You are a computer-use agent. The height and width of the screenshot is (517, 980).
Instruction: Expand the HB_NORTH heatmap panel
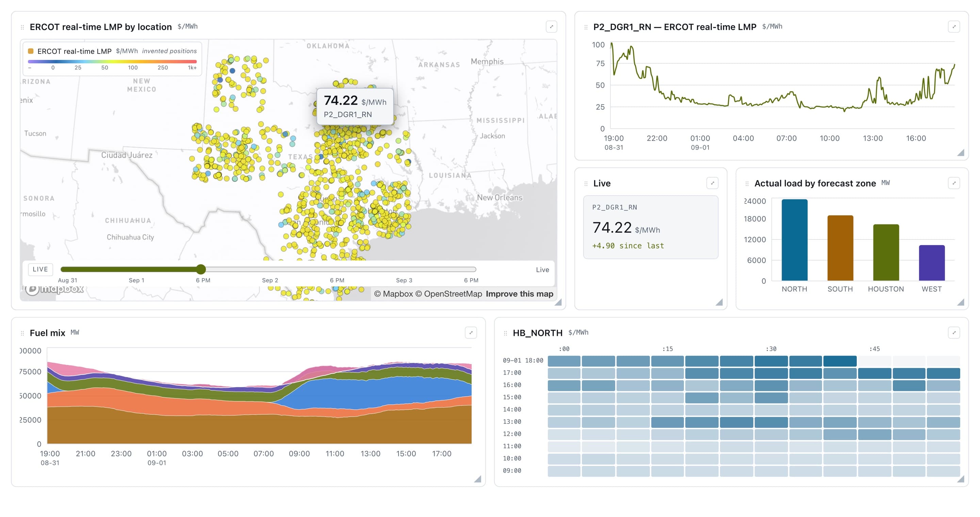tap(954, 333)
